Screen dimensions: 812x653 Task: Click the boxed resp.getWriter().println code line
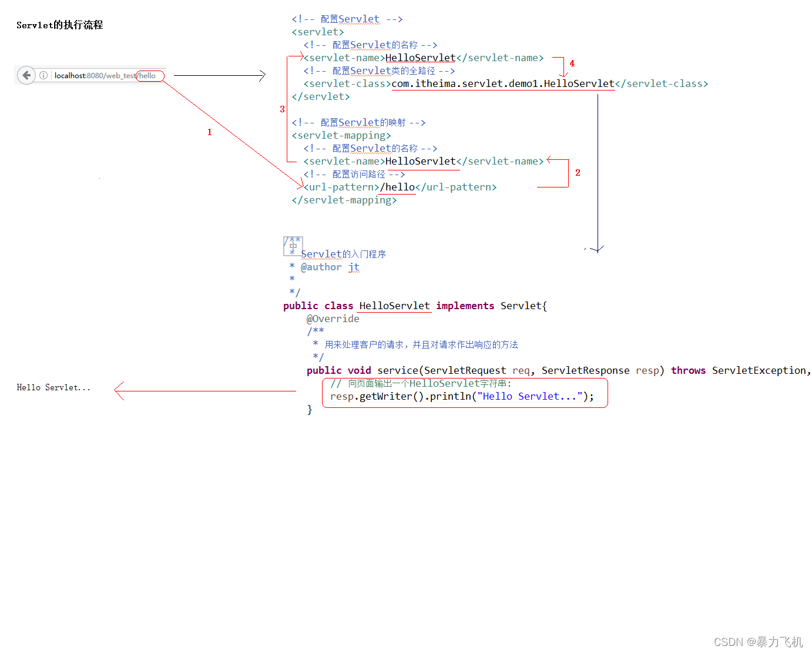(464, 396)
